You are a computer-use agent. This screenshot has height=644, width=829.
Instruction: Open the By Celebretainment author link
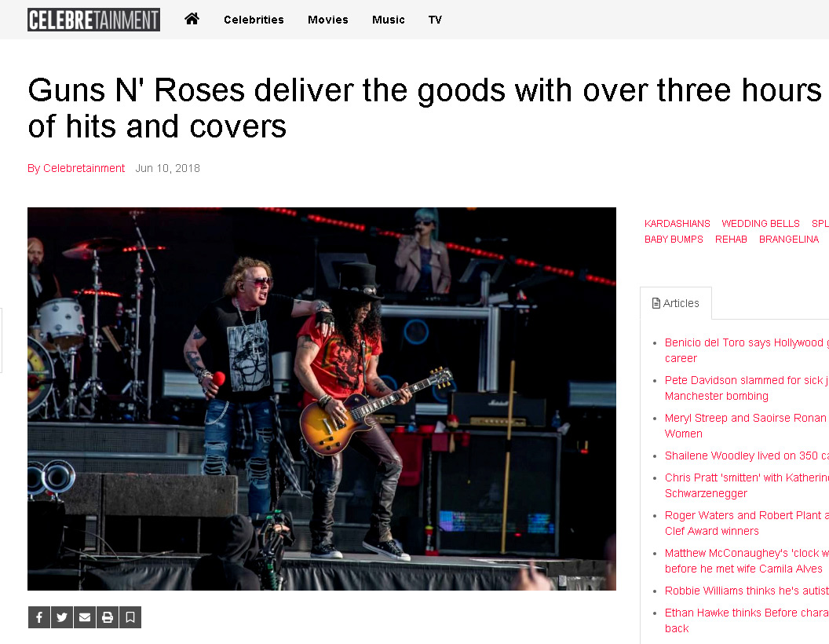76,168
